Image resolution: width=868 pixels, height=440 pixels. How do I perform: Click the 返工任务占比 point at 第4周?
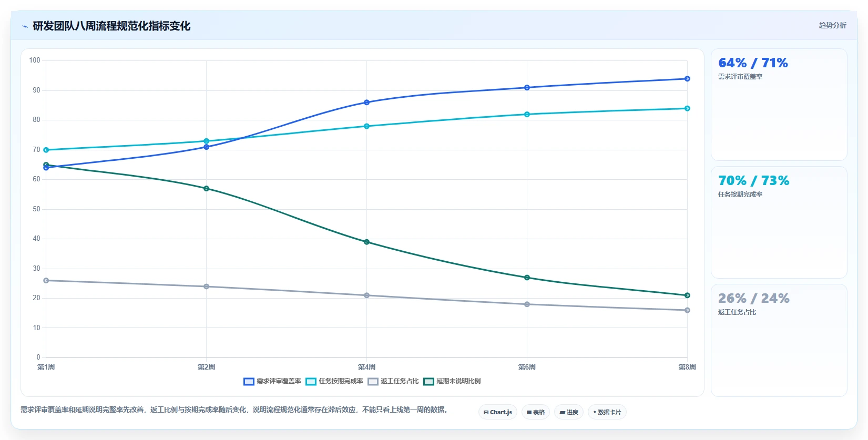tap(366, 295)
